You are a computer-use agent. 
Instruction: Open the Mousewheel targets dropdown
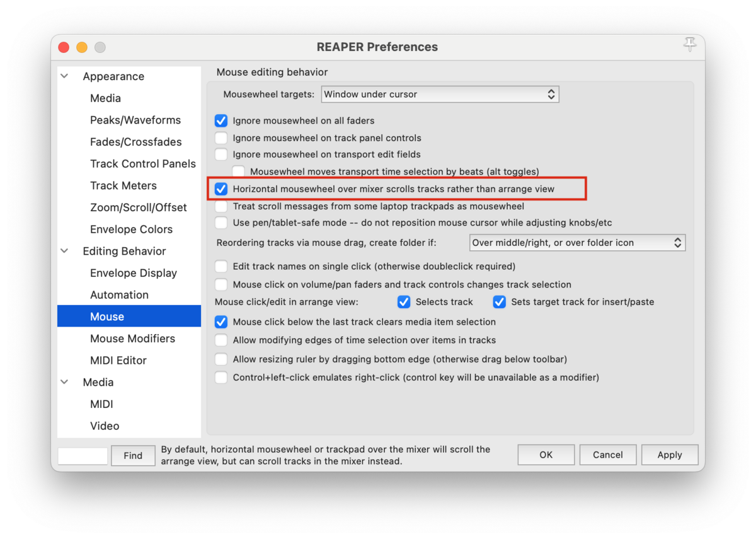(x=440, y=95)
